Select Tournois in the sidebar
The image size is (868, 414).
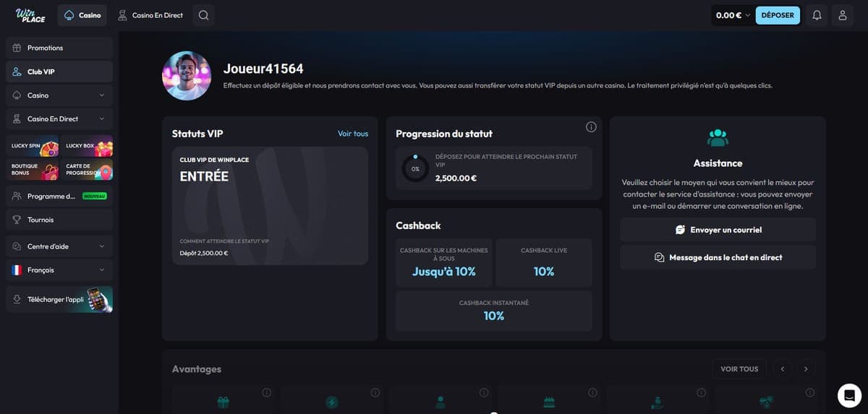click(59, 220)
